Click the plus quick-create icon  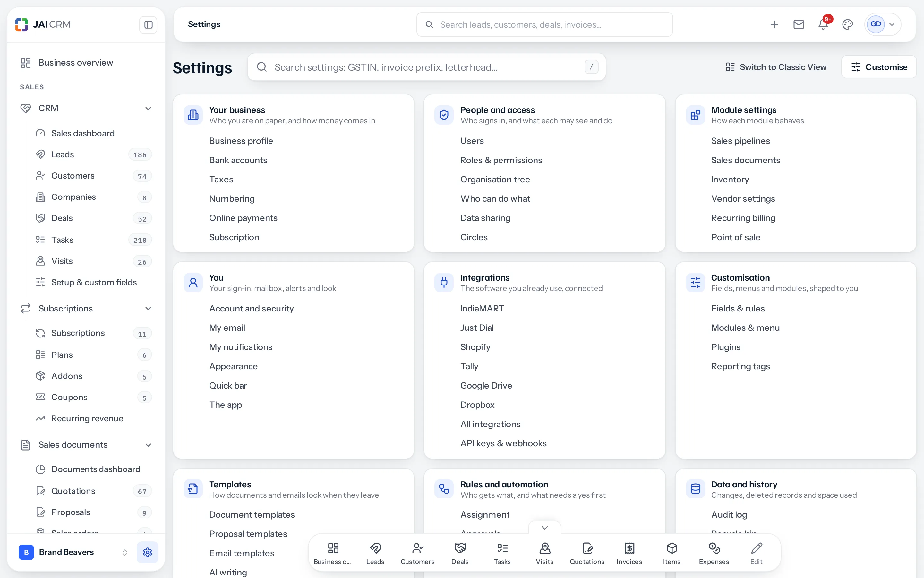click(774, 24)
